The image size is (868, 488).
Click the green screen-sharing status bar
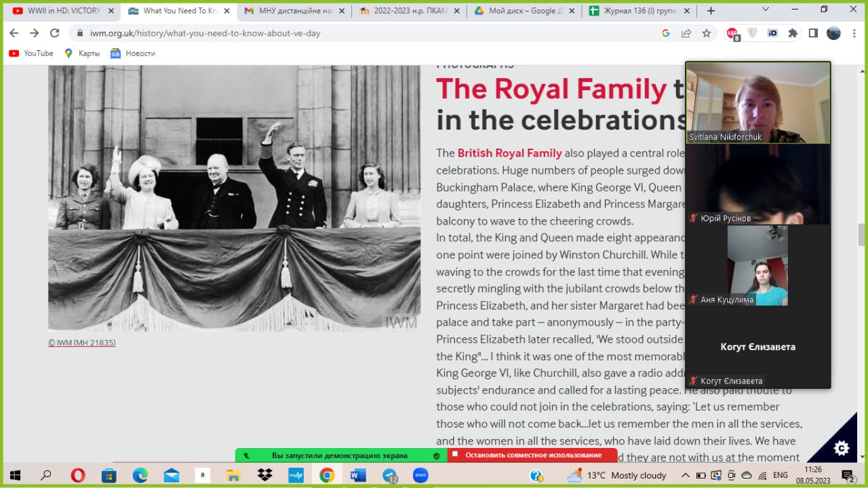[x=340, y=455]
